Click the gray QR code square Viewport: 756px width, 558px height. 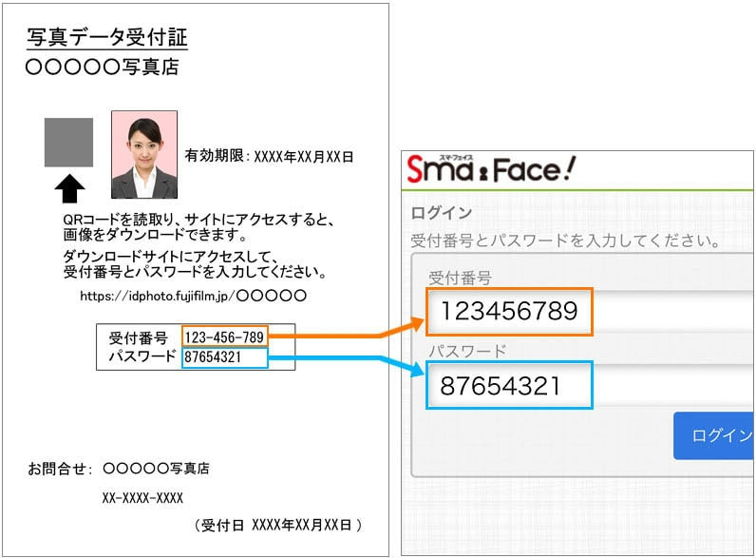pos(68,142)
